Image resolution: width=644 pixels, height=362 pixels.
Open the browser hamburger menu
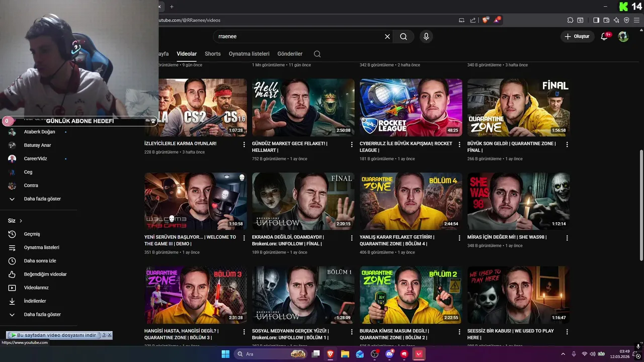point(637,20)
